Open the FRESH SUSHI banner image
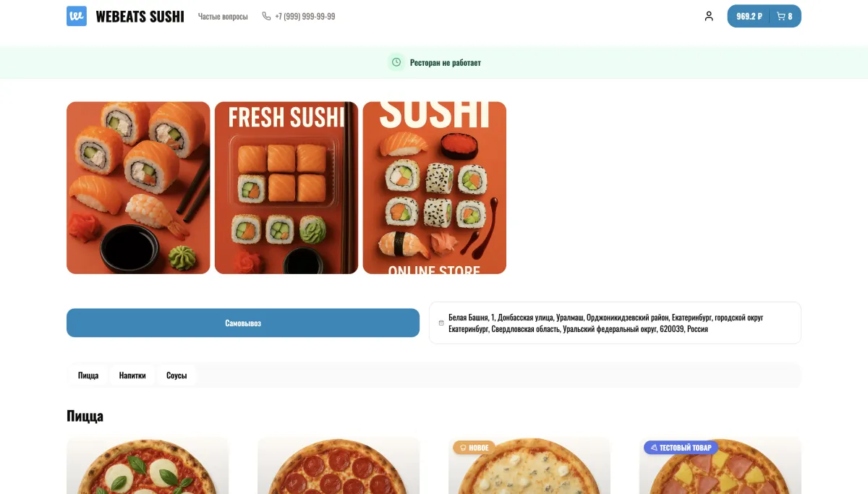868x494 pixels. pos(286,188)
